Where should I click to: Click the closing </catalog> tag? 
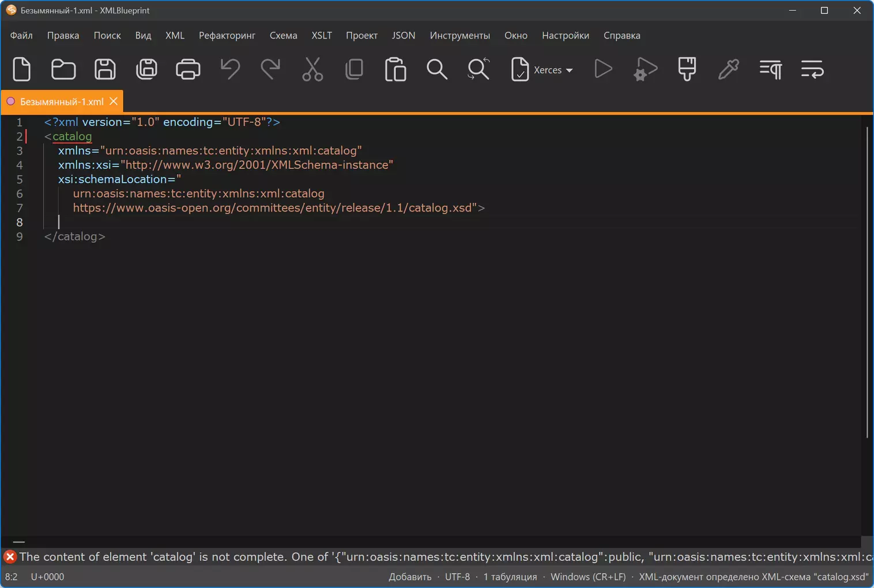(x=75, y=236)
